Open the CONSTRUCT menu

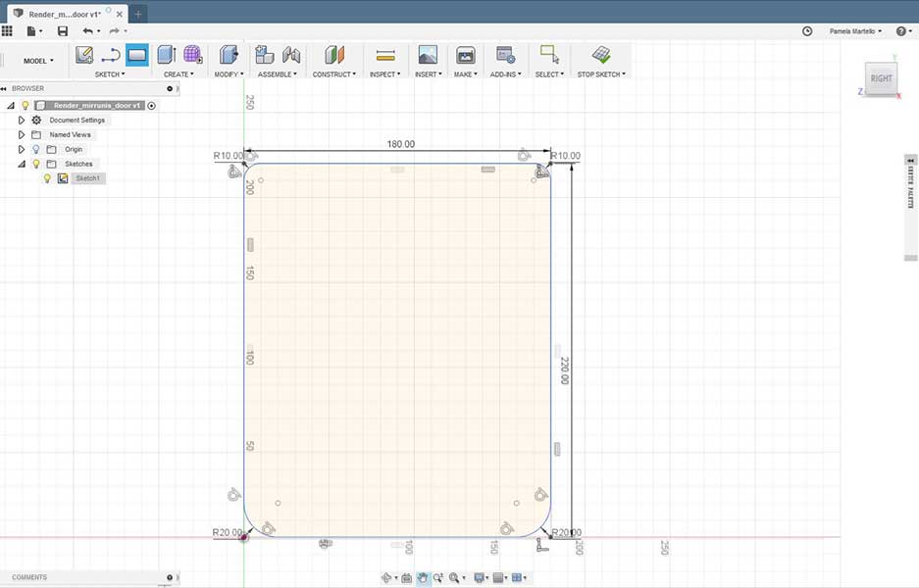(x=334, y=74)
